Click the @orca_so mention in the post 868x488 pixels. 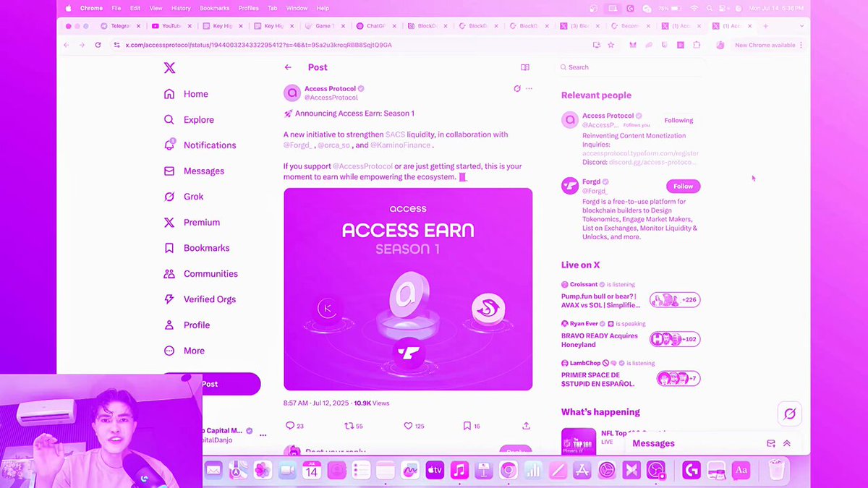[x=333, y=145]
